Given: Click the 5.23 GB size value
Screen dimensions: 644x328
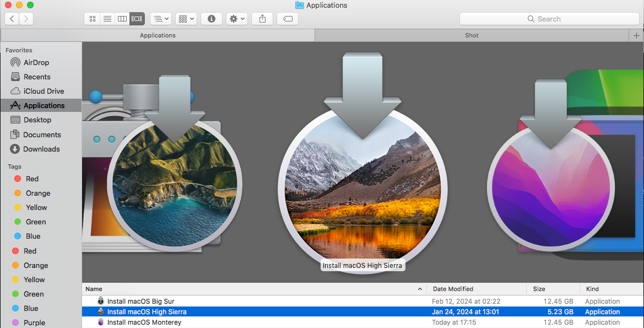Looking at the screenshot, I should click(560, 312).
